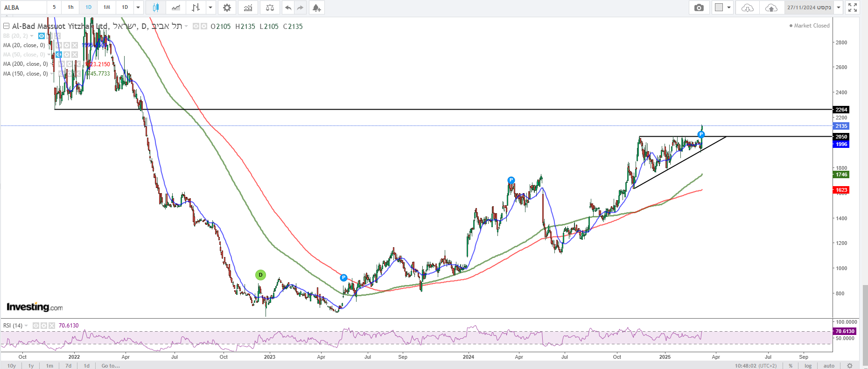The height and width of the screenshot is (369, 868).
Task: Set the date range to 10y
Action: [12, 366]
